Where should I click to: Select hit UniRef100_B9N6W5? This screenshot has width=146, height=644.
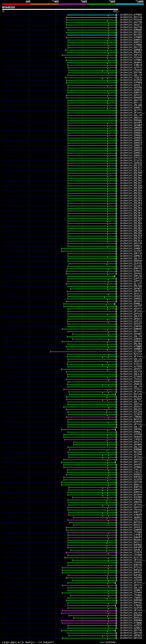131,30
